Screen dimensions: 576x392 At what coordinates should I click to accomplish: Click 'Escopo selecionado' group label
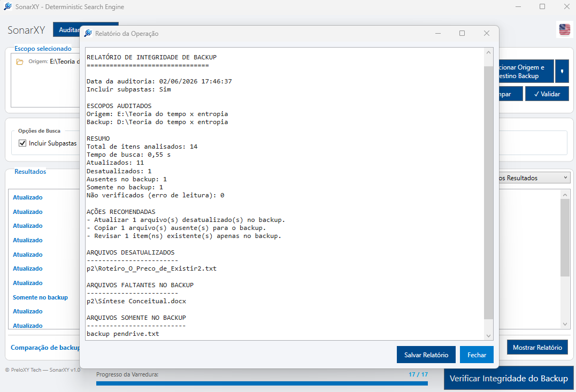point(43,49)
